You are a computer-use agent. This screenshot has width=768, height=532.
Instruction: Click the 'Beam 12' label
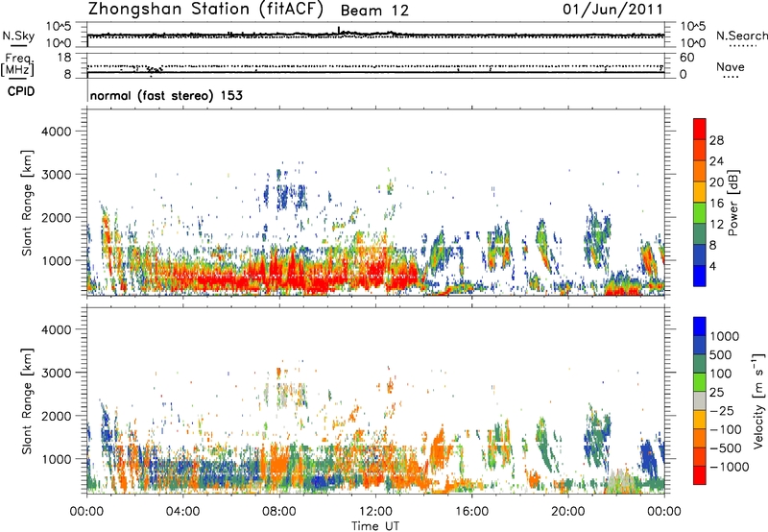374,11
